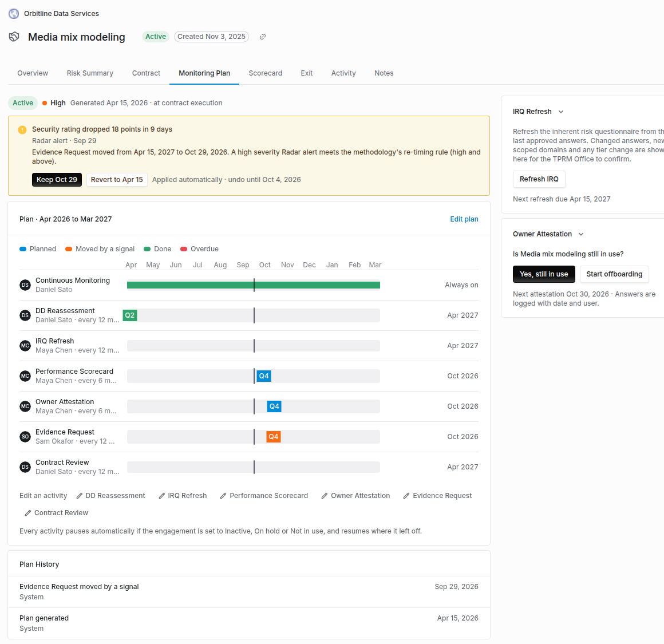Click the Created Nov 3, 2025 badge
This screenshot has height=644, width=664.
(x=211, y=37)
